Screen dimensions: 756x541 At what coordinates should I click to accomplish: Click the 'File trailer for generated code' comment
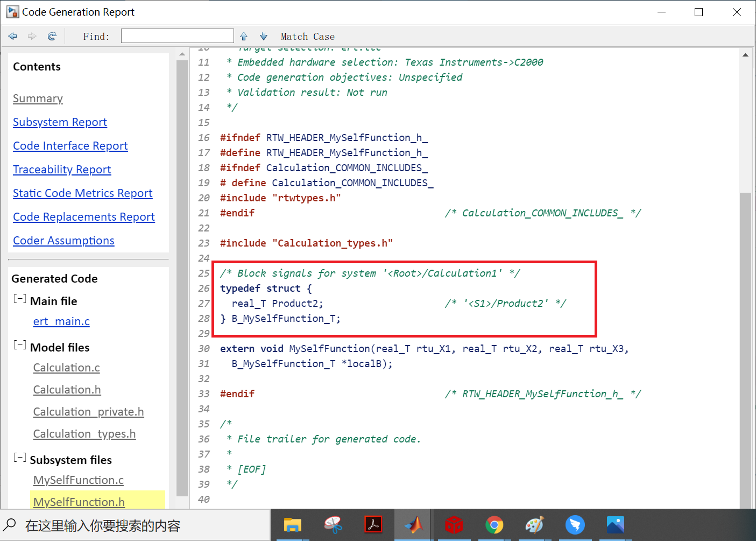pyautogui.click(x=323, y=439)
